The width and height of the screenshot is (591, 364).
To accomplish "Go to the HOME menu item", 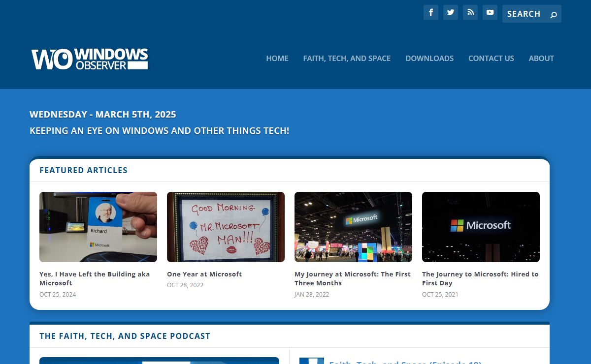I will coord(277,58).
